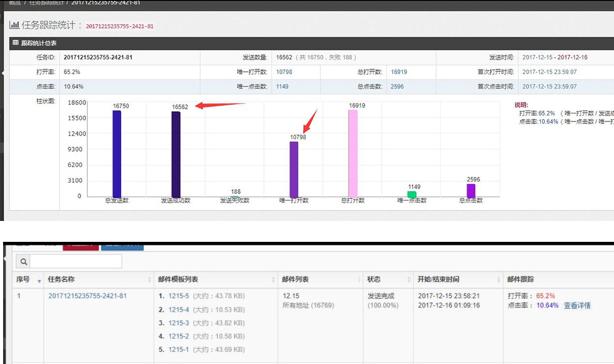Click the pink 总打开数 bar in the chart
The width and height of the screenshot is (614, 364).
click(352, 153)
